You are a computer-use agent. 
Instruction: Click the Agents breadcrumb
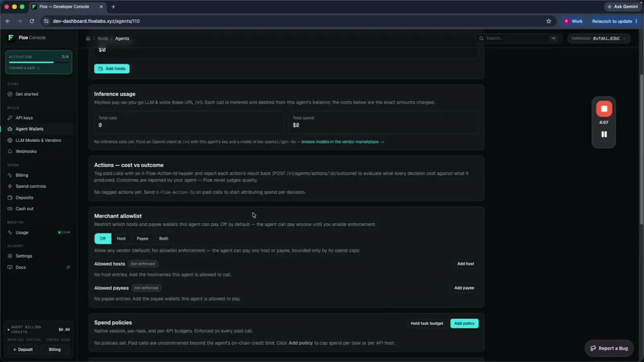click(x=122, y=39)
